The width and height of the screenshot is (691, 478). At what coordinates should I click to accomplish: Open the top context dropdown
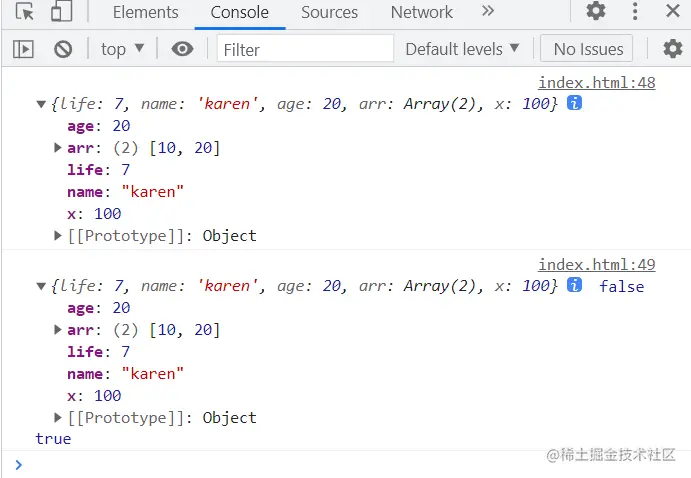click(x=122, y=49)
